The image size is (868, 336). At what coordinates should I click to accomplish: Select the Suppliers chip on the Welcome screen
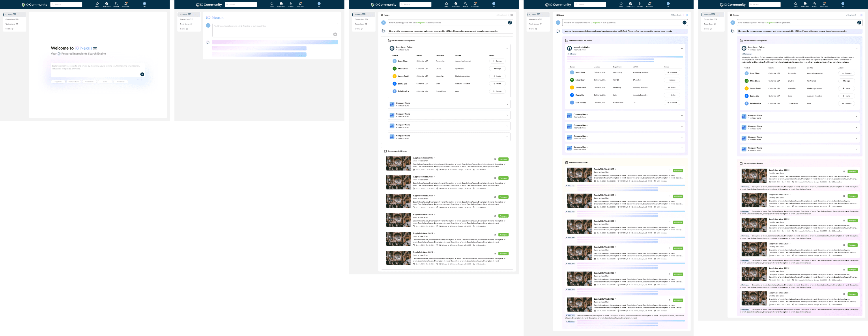tap(58, 82)
